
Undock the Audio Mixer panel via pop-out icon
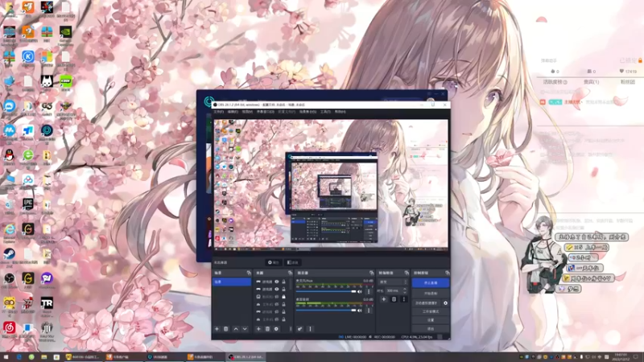tap(372, 273)
